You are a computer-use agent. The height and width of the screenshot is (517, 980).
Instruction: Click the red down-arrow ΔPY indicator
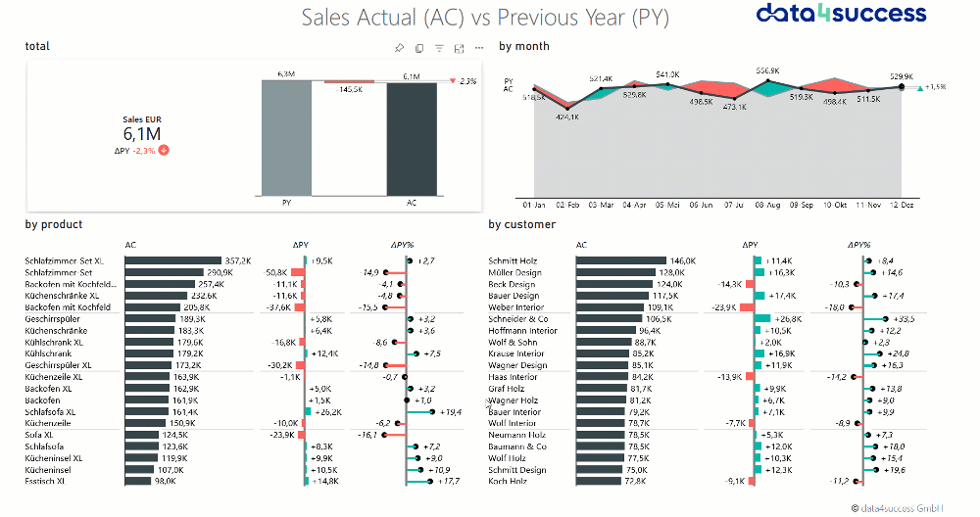[x=164, y=150]
